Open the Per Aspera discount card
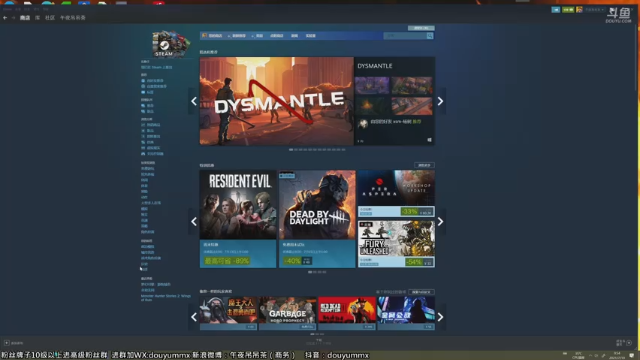 tap(396, 193)
